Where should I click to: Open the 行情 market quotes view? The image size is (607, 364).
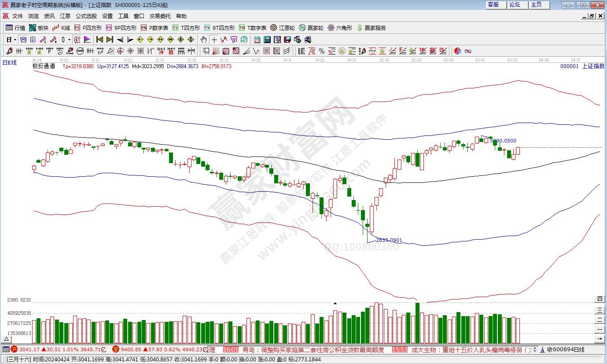pyautogui.click(x=15, y=28)
